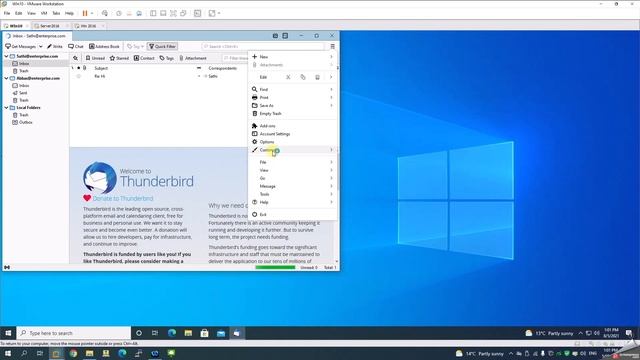Open the Customize submenu
The height and width of the screenshot is (360, 640).
point(293,150)
